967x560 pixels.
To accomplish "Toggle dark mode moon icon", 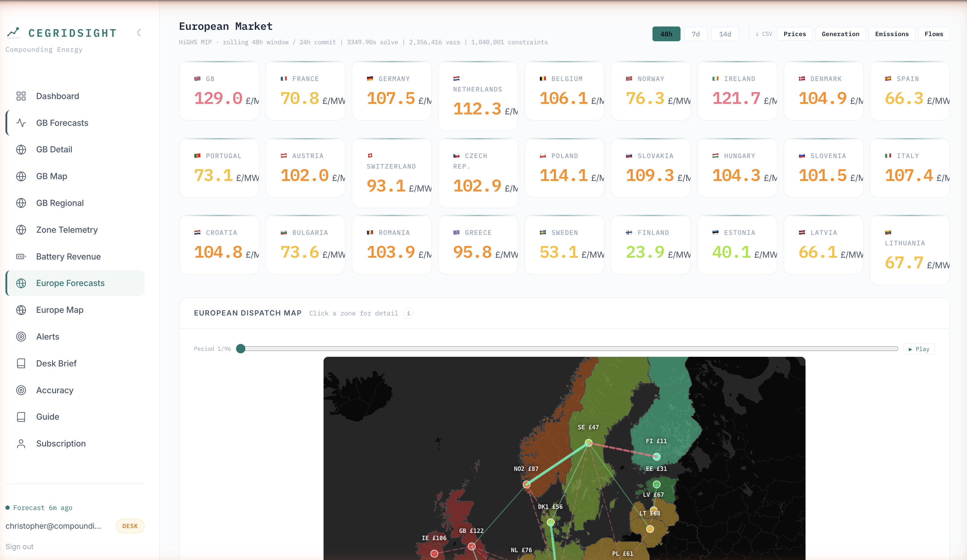I will (x=139, y=33).
